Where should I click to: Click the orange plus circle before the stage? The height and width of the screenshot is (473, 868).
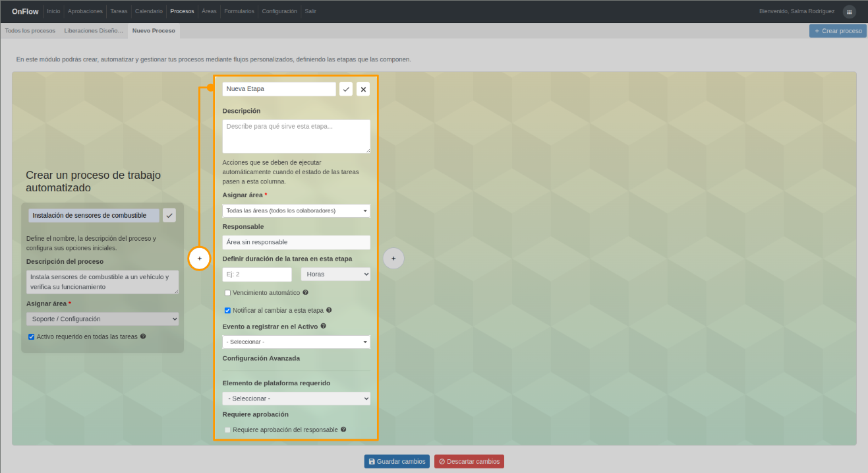tap(200, 258)
